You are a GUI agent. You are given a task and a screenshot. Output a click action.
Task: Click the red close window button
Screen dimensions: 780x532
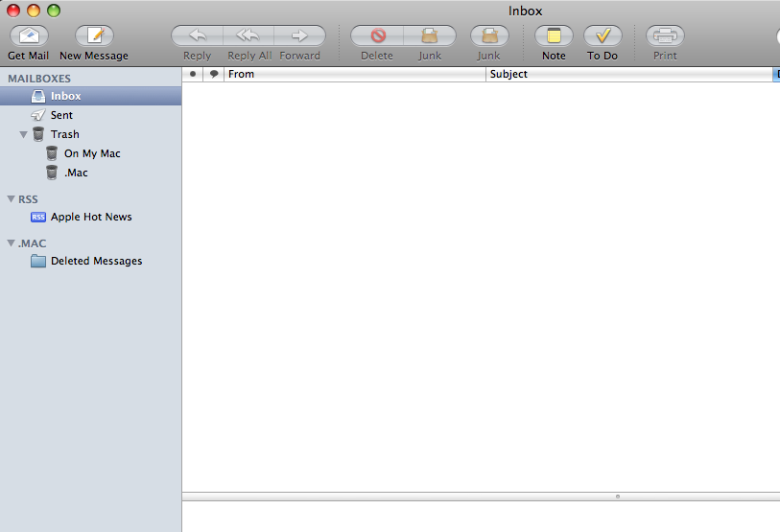pos(13,11)
